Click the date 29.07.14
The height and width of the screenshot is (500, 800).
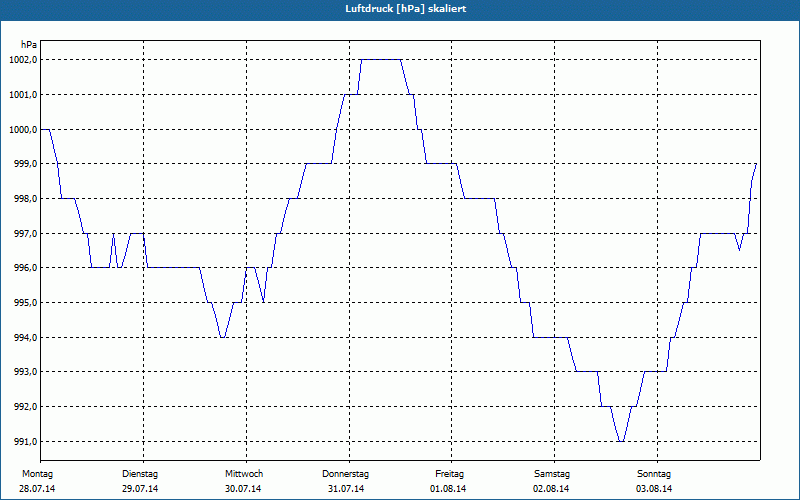coord(140,489)
